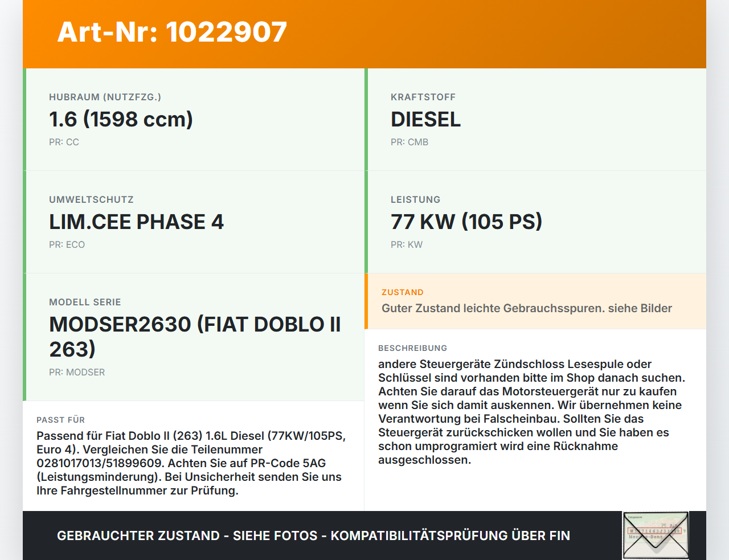Select the 'KRAFTSTOFF' label

pos(423,97)
